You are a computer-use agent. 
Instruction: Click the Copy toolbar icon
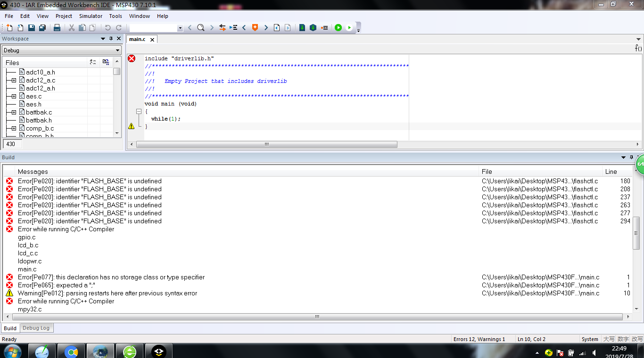[82, 28]
